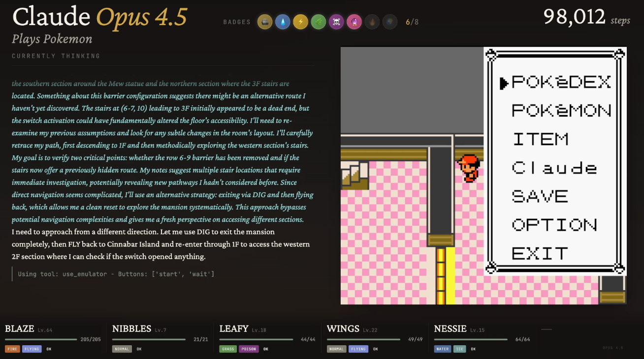Click the water droplet Cascade badge
Screen dimensions: 644x359
[x=283, y=22]
